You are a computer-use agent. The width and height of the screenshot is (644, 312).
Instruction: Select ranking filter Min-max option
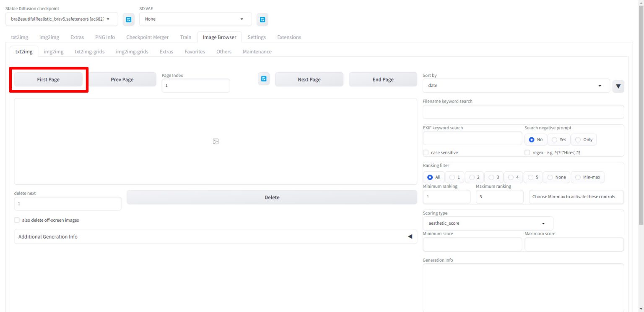tap(587, 177)
